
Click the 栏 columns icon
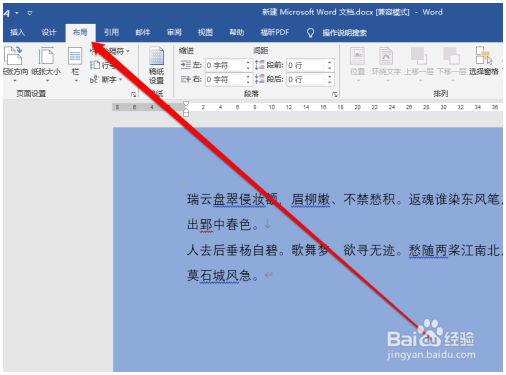(x=75, y=56)
